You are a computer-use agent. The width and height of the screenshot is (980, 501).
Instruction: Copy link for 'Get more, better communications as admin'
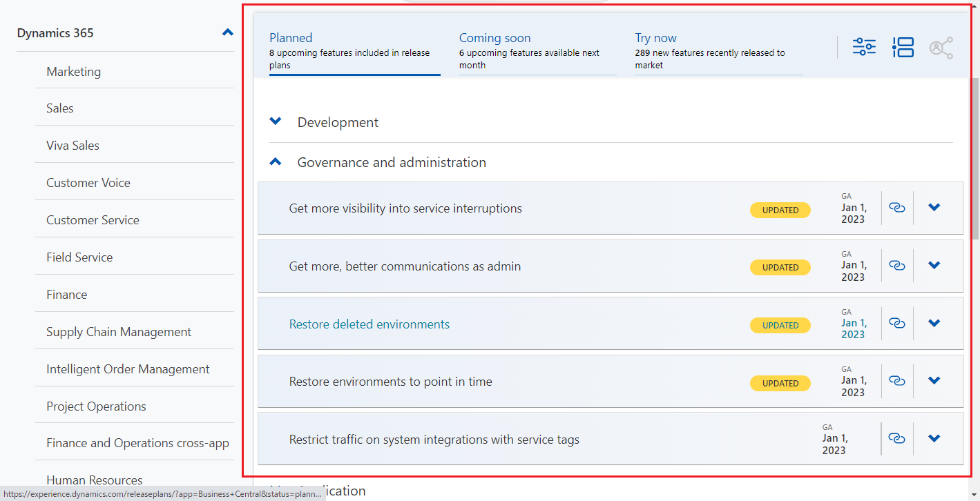coord(897,265)
